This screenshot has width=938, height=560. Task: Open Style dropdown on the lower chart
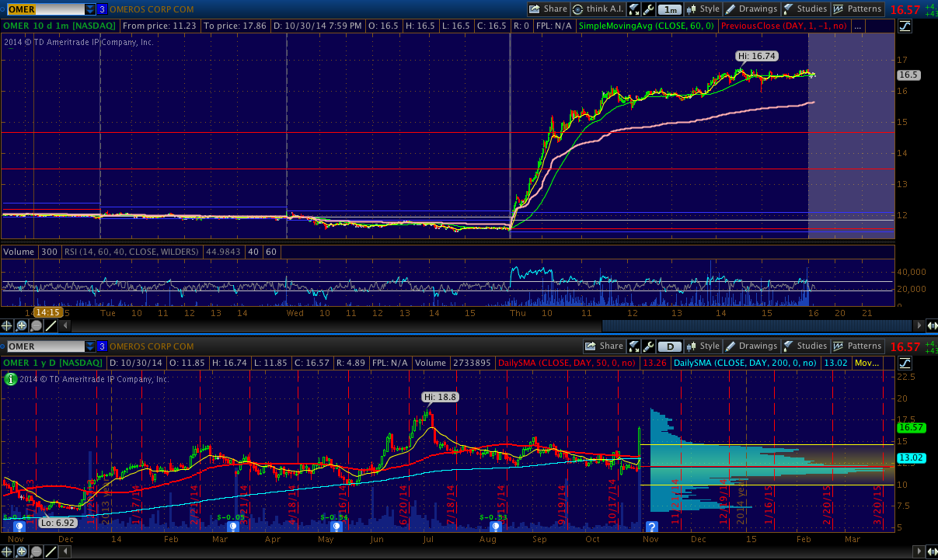[x=702, y=346]
